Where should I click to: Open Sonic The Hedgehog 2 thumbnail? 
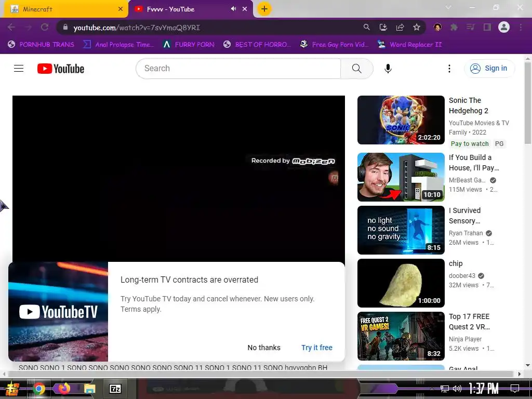(x=401, y=120)
